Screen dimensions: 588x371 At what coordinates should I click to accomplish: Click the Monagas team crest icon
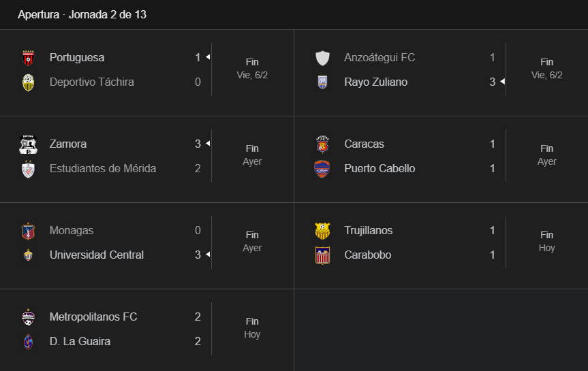tap(28, 231)
